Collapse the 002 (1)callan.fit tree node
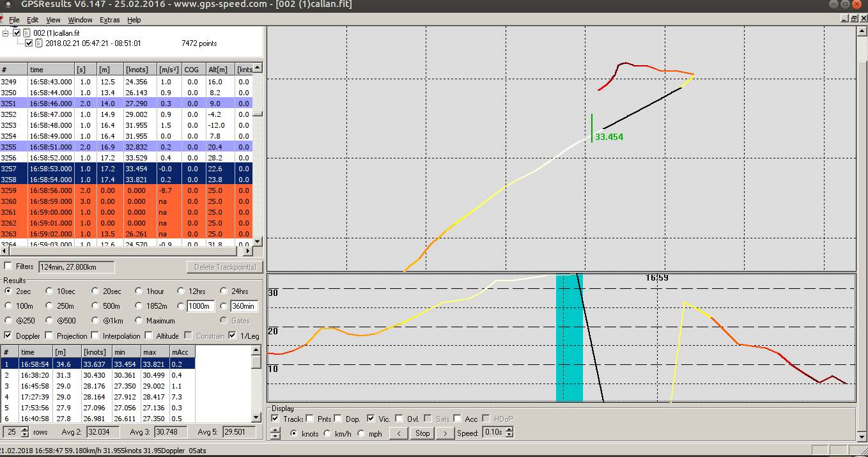Screen dimensions: 868x457 (6, 33)
